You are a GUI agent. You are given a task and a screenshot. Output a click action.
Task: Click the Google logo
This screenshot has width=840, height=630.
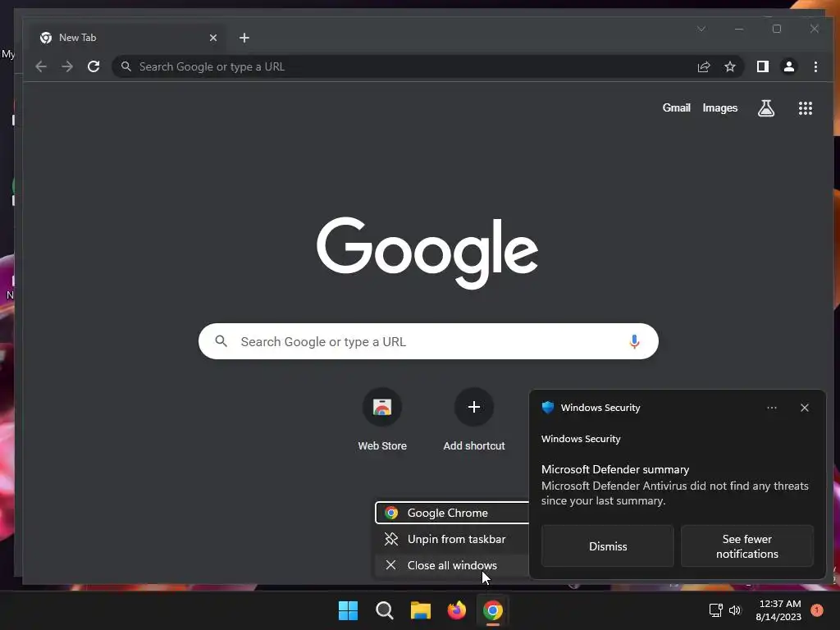click(x=427, y=253)
